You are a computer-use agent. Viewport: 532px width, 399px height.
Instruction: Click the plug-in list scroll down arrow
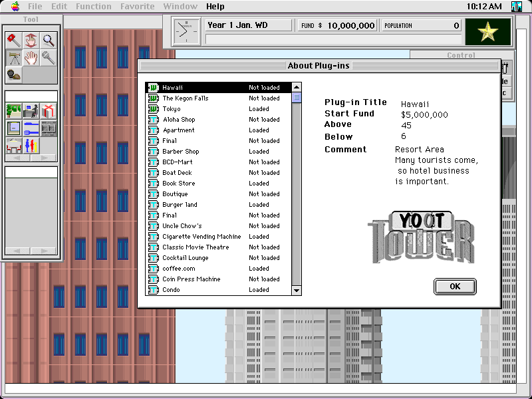[x=297, y=290]
